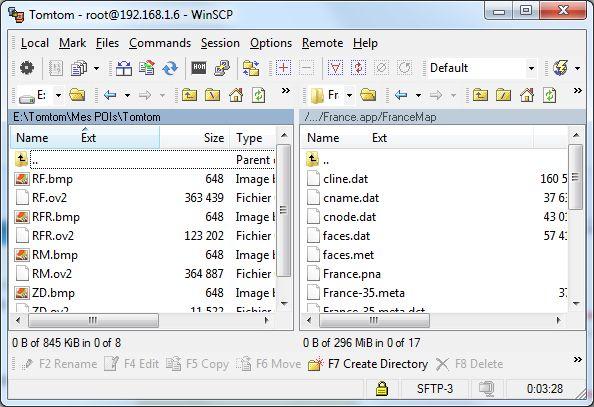Click the lock icon in status bar
594x407 pixels.
click(382, 388)
